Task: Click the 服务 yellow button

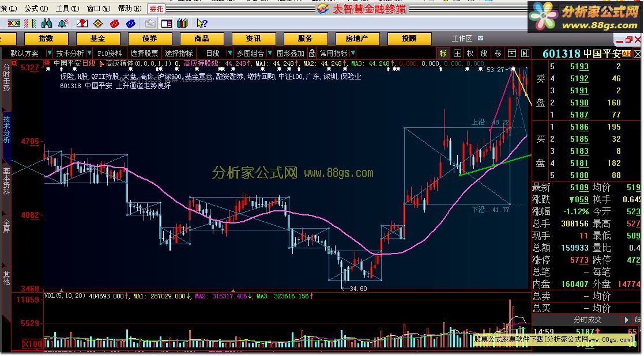Action: (x=306, y=39)
